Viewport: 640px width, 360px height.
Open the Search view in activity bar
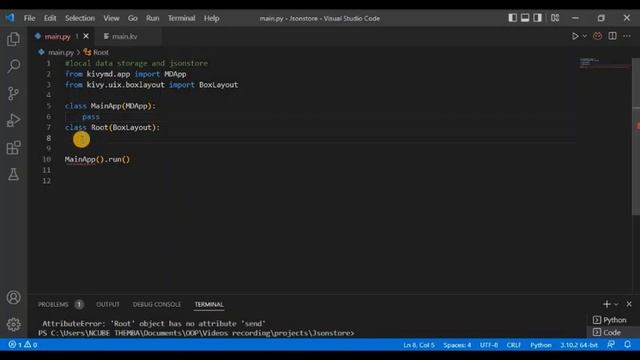[x=13, y=66]
